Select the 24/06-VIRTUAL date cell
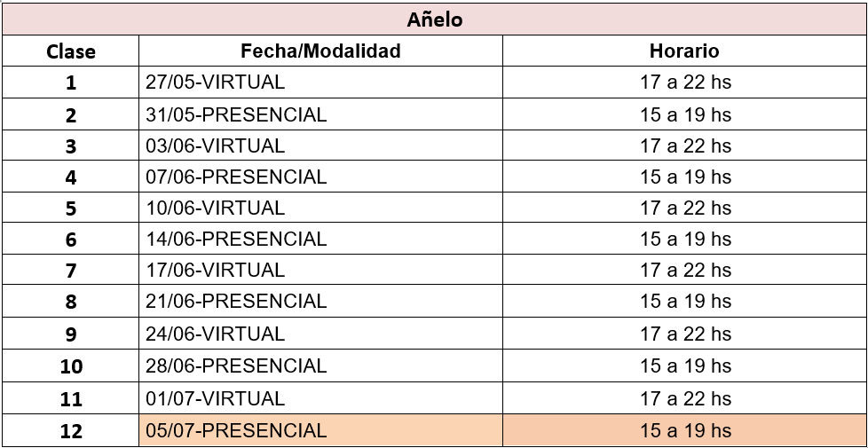The height and width of the screenshot is (448, 868). [320, 334]
